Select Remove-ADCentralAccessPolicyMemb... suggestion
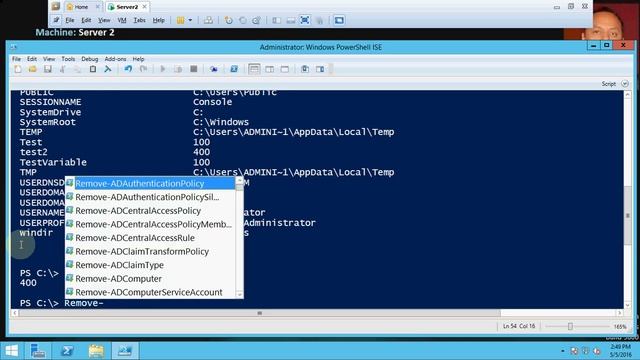This screenshot has width=640, height=360. 150,224
